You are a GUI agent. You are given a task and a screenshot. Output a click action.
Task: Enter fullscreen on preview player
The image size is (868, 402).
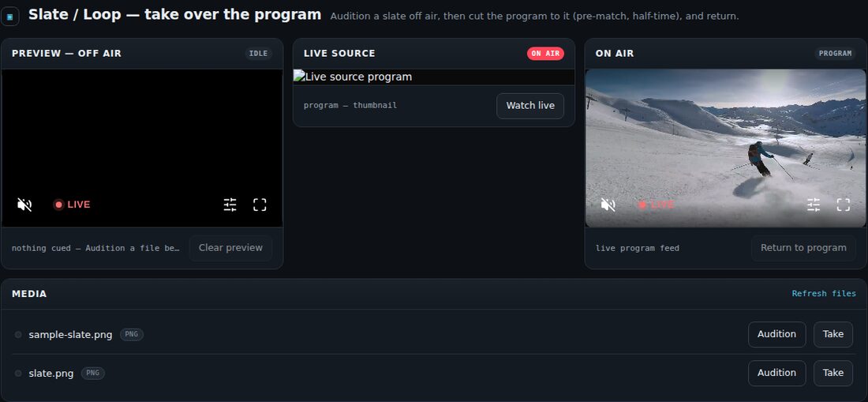click(260, 205)
